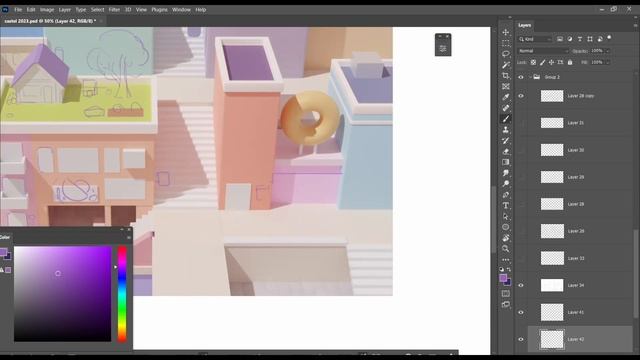The height and width of the screenshot is (360, 640).
Task: Select the Crop tool
Action: 506,76
